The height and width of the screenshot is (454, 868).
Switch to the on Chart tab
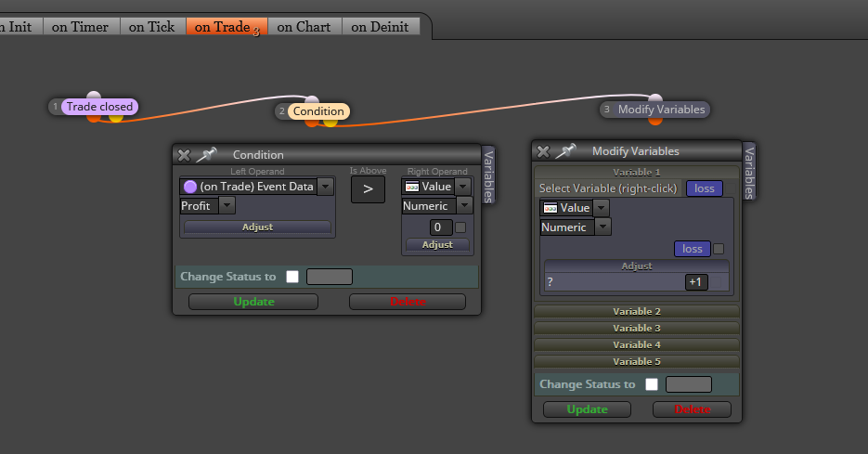coord(304,27)
